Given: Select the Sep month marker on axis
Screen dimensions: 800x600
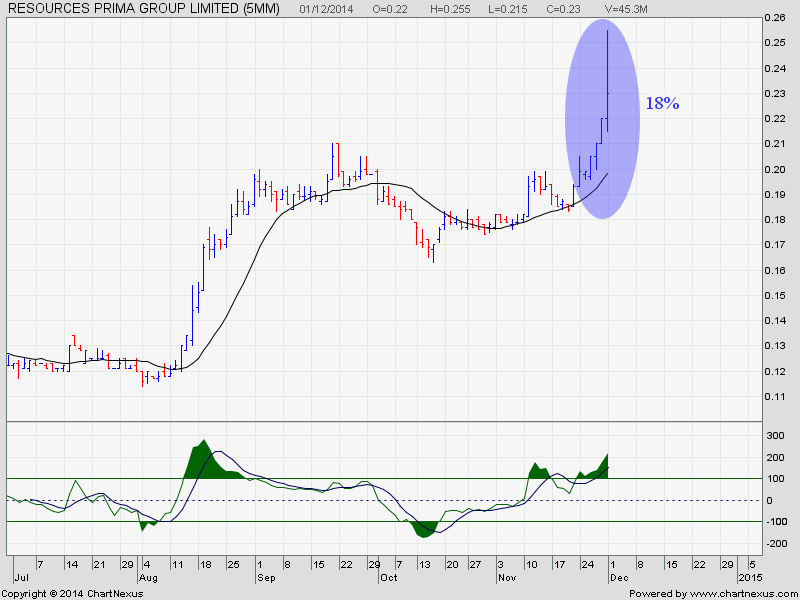Looking at the screenshot, I should [x=266, y=578].
